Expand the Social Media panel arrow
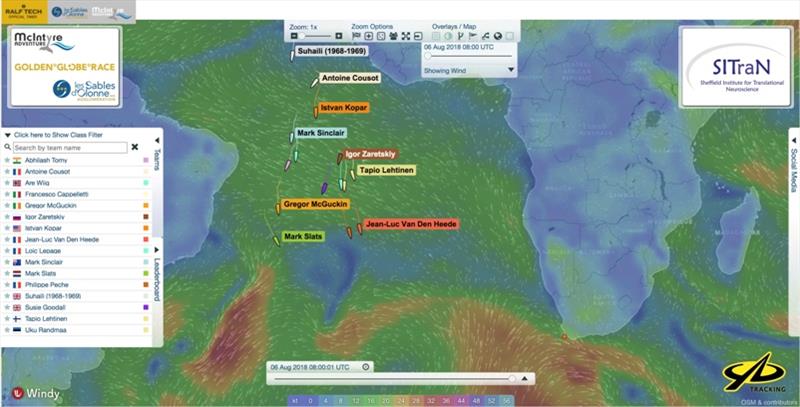 click(794, 140)
